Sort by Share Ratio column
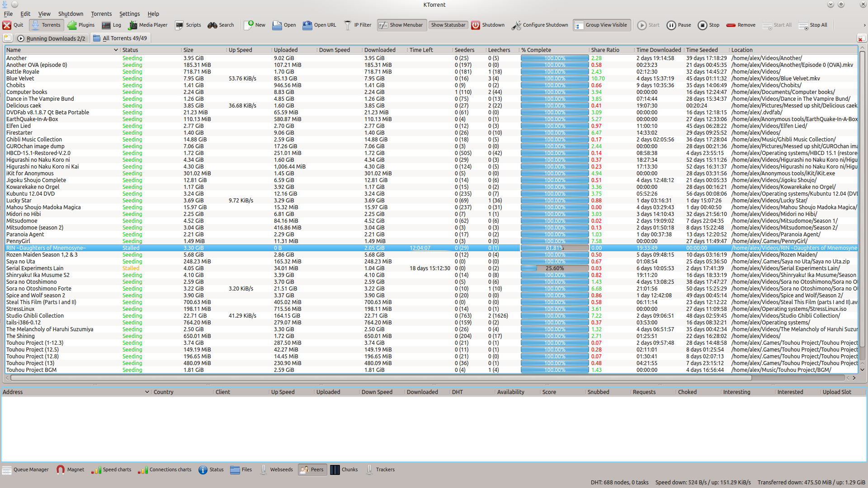Viewport: 868px width, 488px height. pyautogui.click(x=611, y=50)
